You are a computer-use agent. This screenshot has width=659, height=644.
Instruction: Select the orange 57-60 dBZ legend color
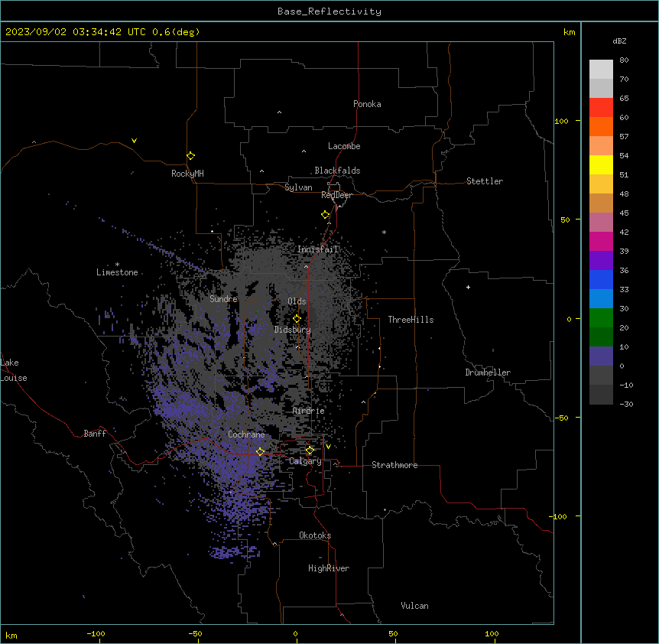point(601,126)
